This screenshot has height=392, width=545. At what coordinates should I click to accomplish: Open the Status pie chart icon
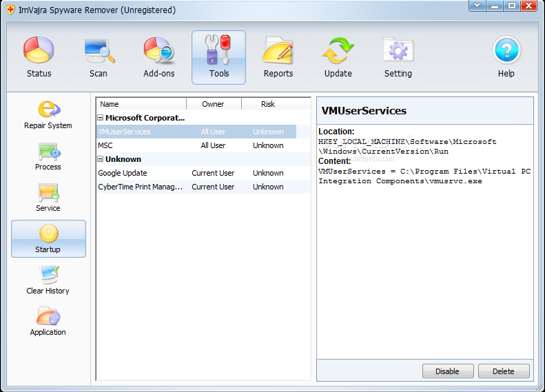pos(39,50)
